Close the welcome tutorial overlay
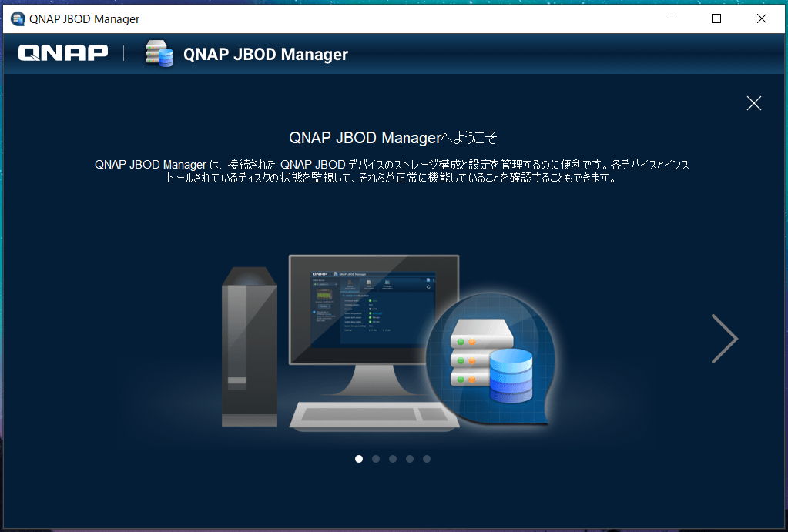 click(754, 103)
